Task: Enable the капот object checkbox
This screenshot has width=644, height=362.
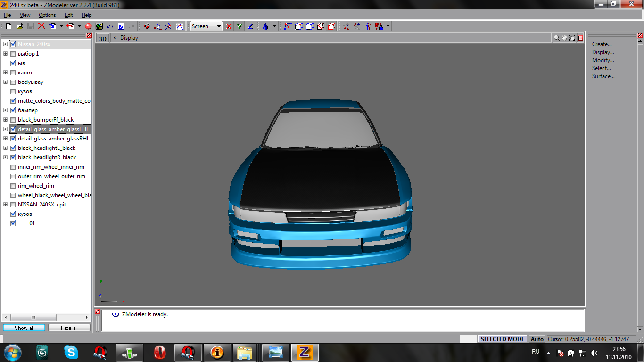Action: tap(13, 73)
